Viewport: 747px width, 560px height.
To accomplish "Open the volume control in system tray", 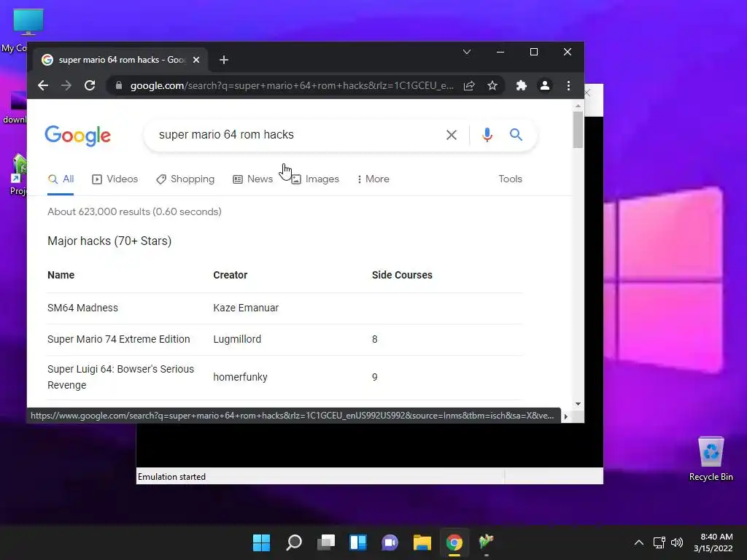I will click(x=677, y=542).
